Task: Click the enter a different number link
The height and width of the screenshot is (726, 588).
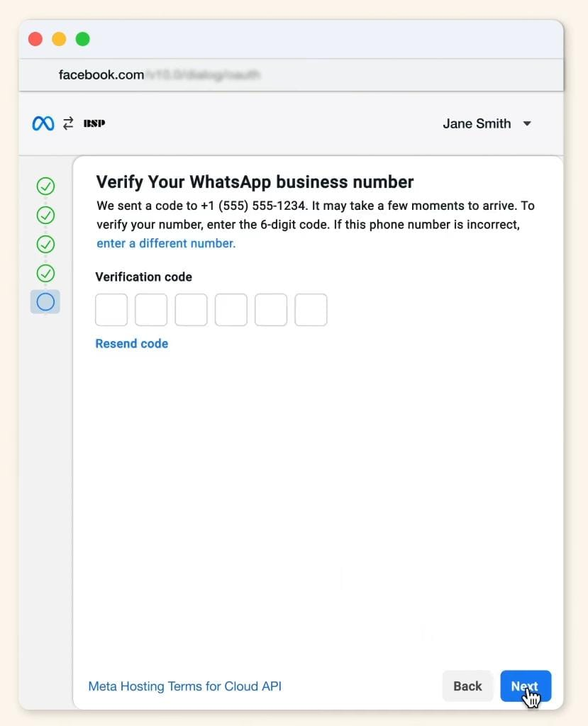Action: [x=166, y=243]
